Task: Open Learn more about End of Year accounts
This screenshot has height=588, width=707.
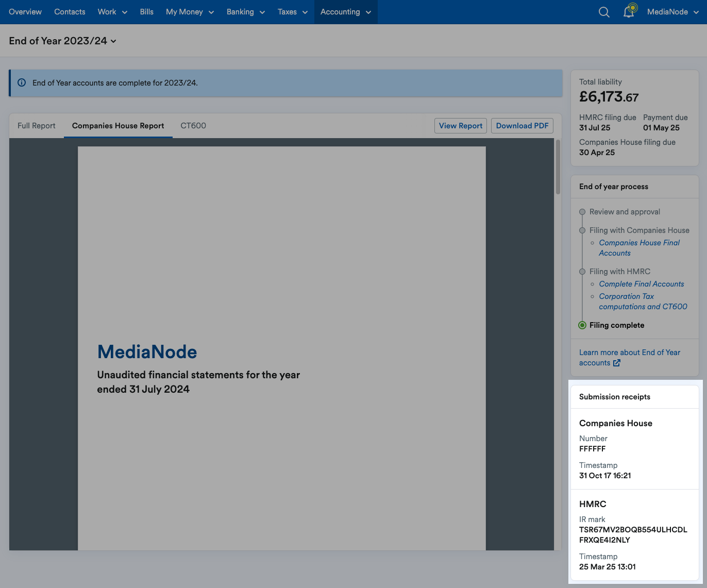Action: pyautogui.click(x=630, y=358)
